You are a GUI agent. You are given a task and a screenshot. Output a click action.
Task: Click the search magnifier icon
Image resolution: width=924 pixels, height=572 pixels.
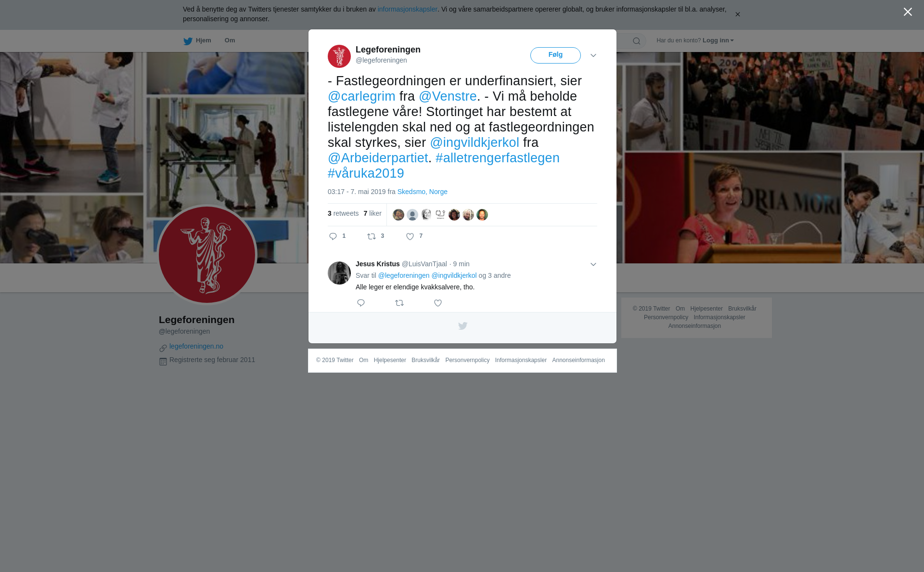point(636,41)
